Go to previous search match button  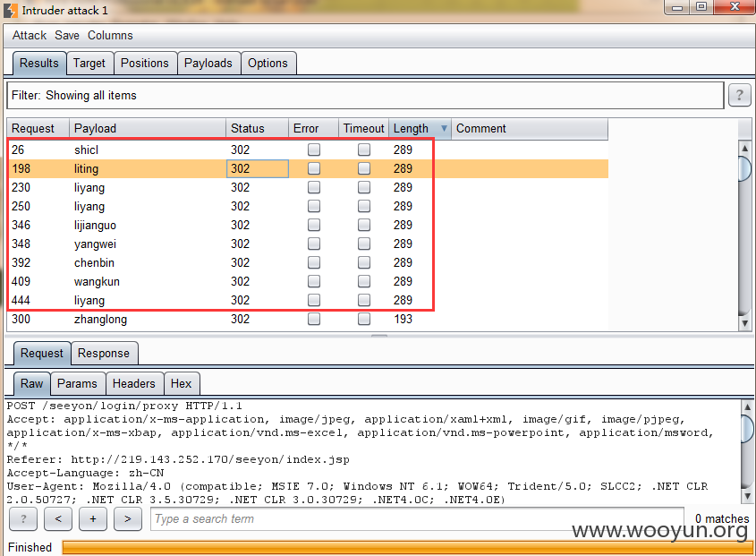coord(58,518)
